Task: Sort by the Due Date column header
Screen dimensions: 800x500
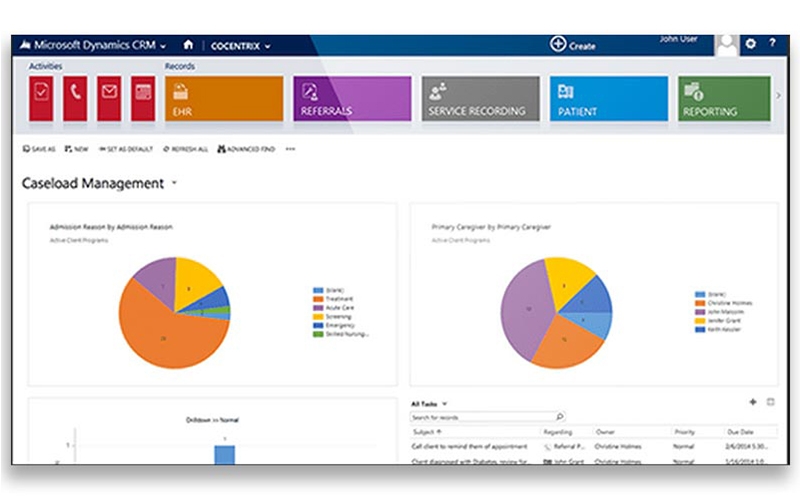Action: coord(740,432)
